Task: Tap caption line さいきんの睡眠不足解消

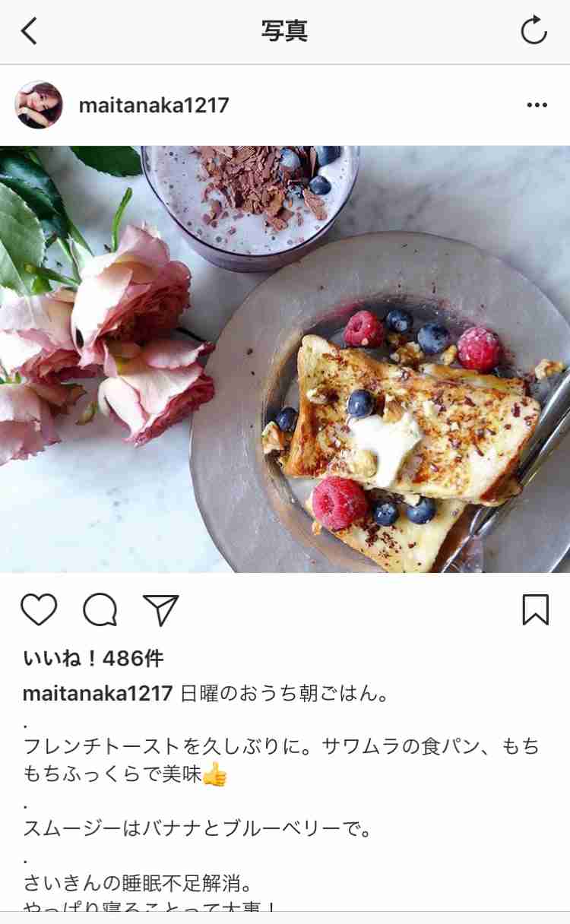Action: 138,884
